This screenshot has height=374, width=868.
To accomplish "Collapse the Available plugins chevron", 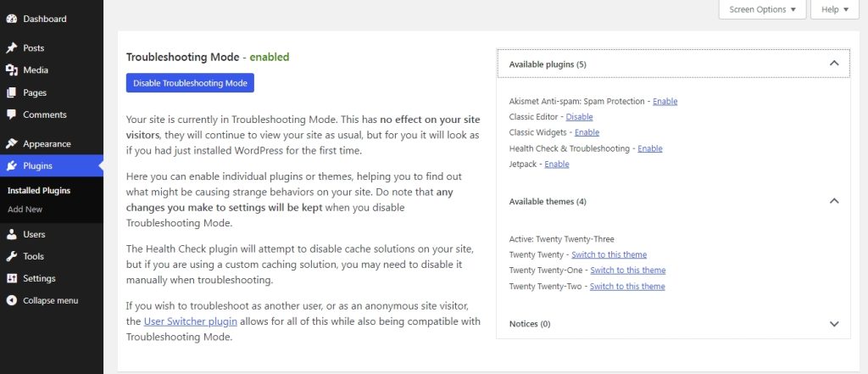I will pyautogui.click(x=834, y=64).
